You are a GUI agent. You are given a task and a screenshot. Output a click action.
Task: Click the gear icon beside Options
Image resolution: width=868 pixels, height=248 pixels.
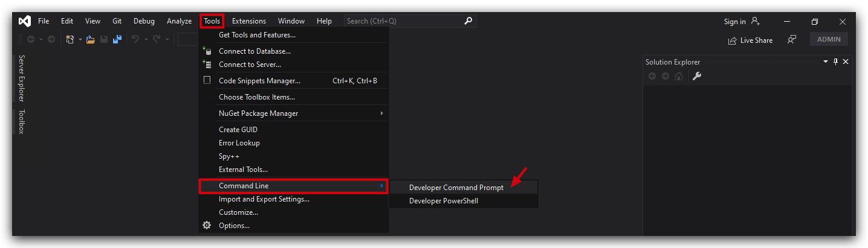pos(207,225)
